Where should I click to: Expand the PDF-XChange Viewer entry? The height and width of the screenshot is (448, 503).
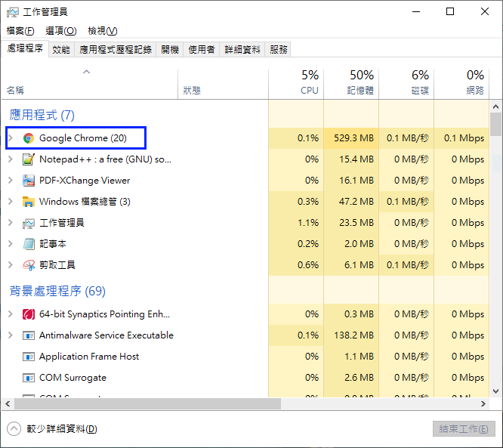click(11, 181)
